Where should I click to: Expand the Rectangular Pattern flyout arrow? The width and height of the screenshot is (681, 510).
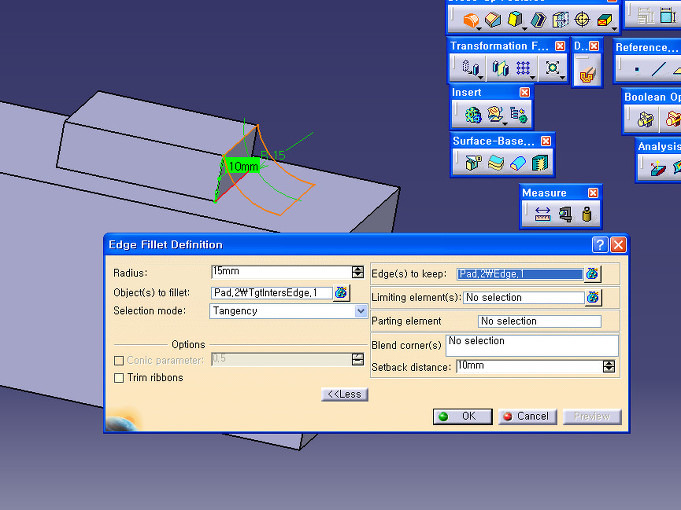point(532,78)
